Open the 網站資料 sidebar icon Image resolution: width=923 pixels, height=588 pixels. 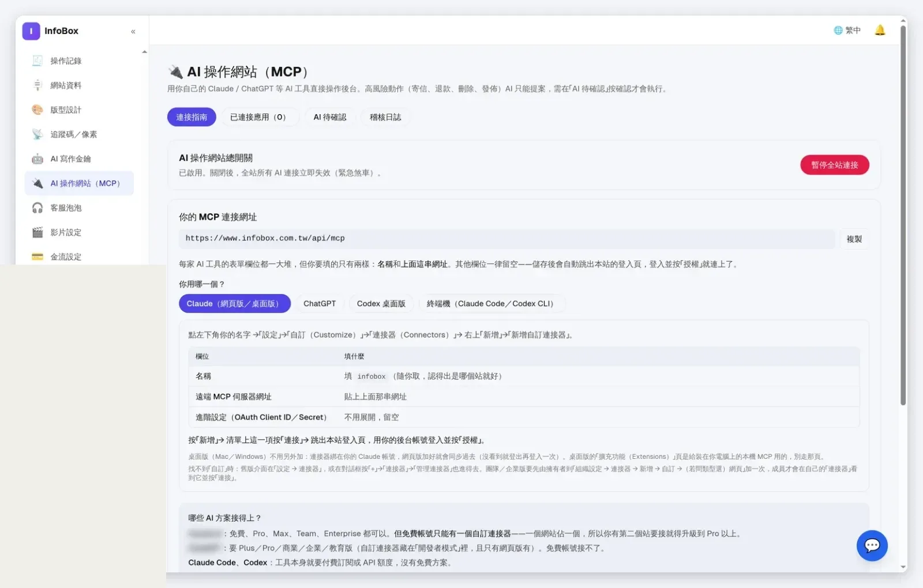[x=37, y=85]
